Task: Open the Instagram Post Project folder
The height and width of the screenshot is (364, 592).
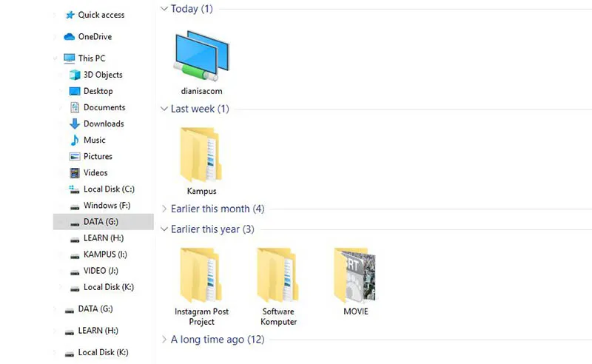Action: [x=201, y=274]
